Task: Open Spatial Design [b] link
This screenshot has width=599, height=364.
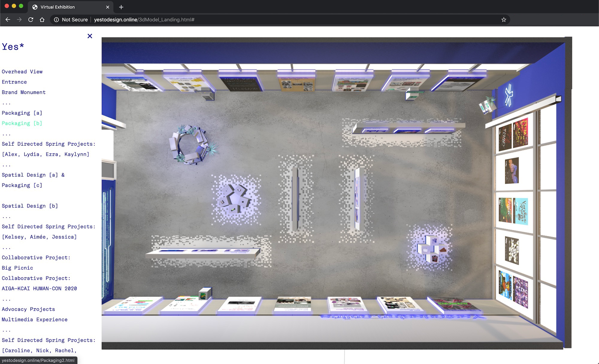Action: [30, 206]
